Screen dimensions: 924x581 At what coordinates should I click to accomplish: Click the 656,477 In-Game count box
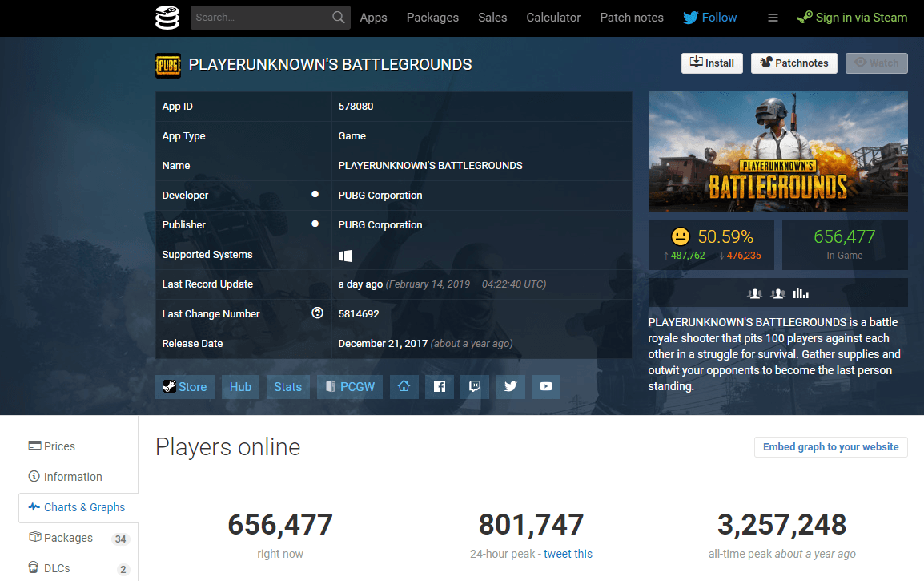(x=845, y=244)
